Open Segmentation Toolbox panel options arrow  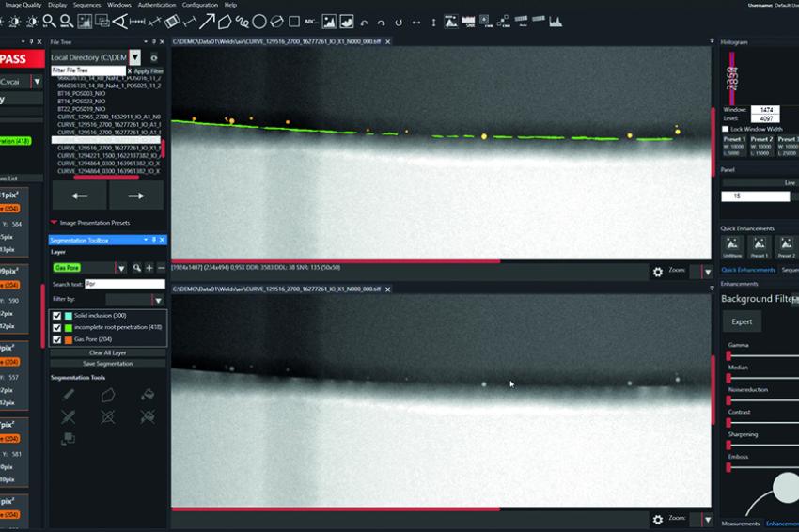pyautogui.click(x=146, y=240)
